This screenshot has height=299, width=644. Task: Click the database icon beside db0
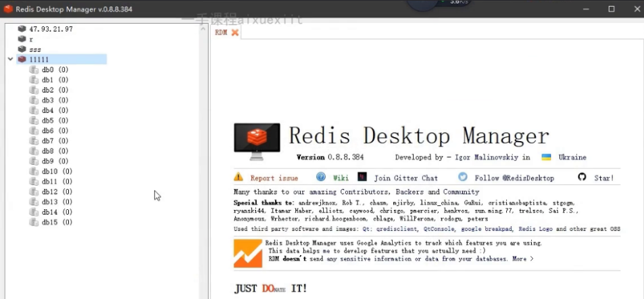coord(34,70)
